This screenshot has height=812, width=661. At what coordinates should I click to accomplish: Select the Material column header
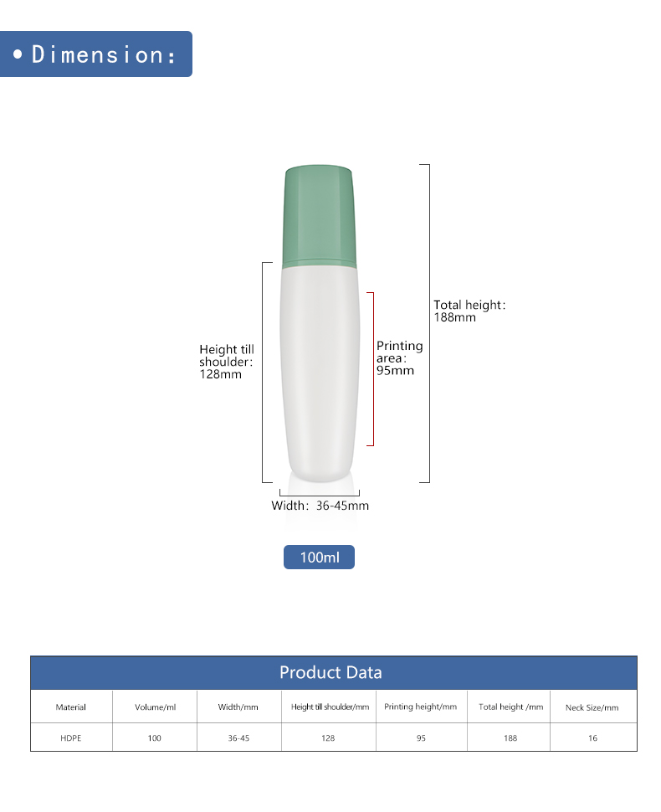(71, 707)
